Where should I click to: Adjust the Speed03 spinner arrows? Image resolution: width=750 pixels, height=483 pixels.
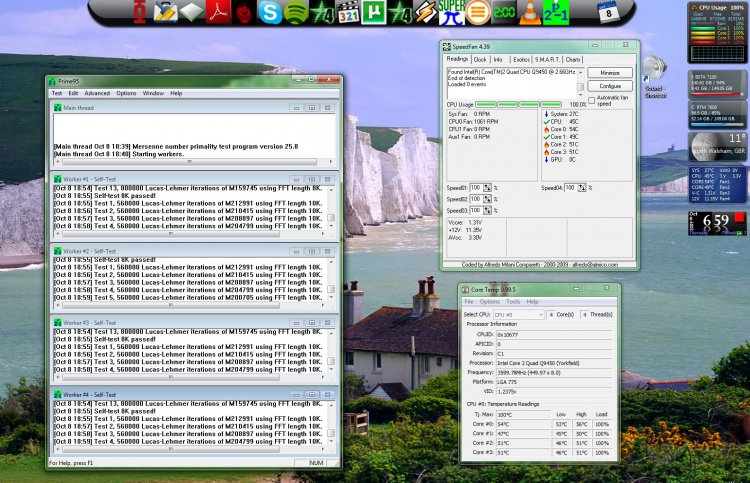click(x=487, y=210)
